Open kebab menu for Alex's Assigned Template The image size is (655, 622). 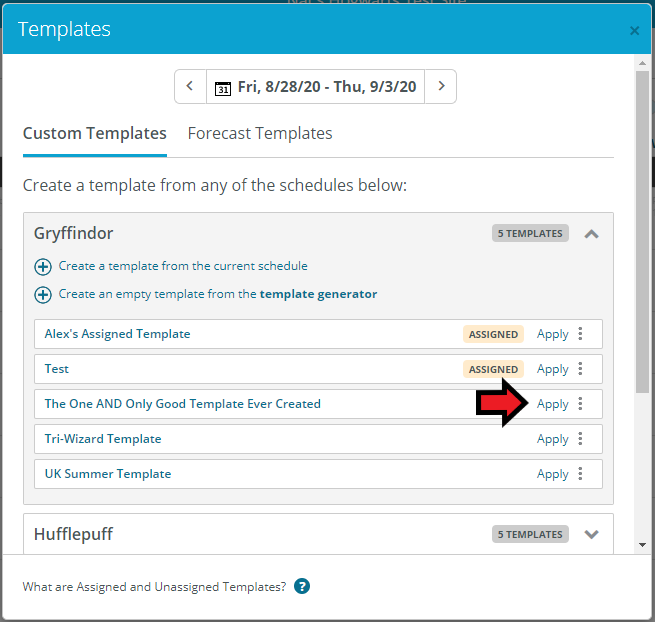tap(580, 334)
